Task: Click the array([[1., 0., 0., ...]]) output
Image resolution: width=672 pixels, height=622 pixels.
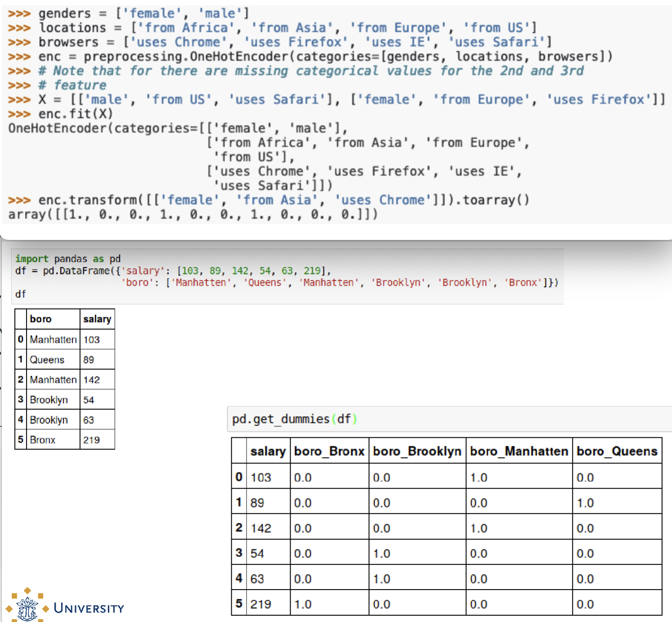Action: pyautogui.click(x=193, y=215)
